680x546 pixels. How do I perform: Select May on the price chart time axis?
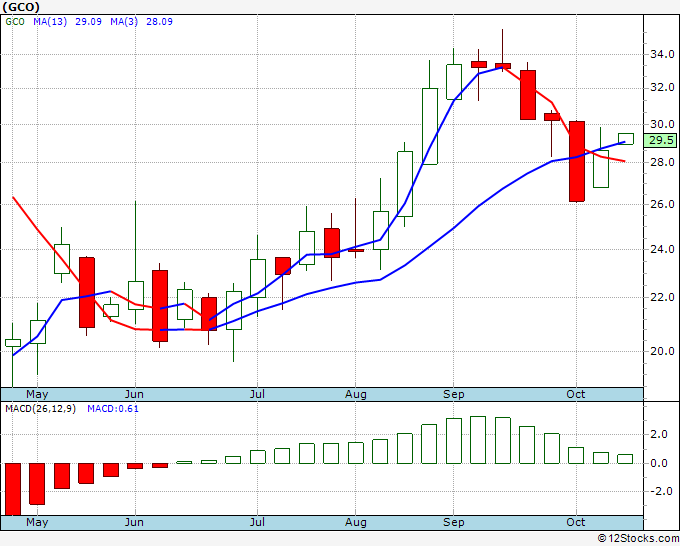[37, 394]
